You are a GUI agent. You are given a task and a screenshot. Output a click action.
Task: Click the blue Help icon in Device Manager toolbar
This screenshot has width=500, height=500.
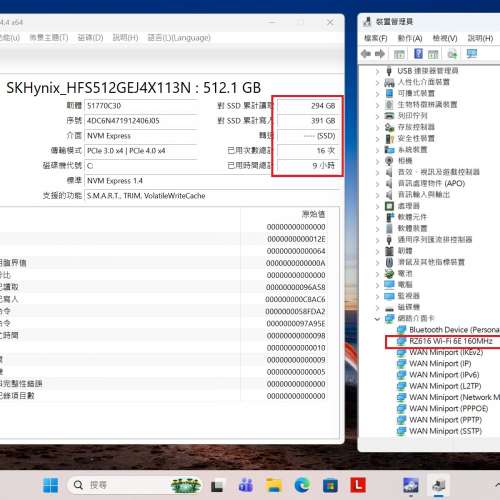(x=418, y=54)
